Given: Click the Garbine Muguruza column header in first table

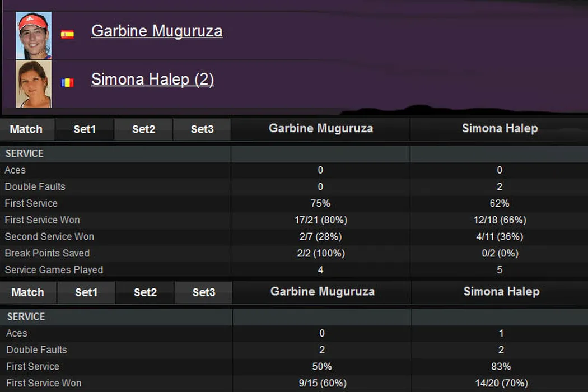Looking at the screenshot, I should point(321,129).
